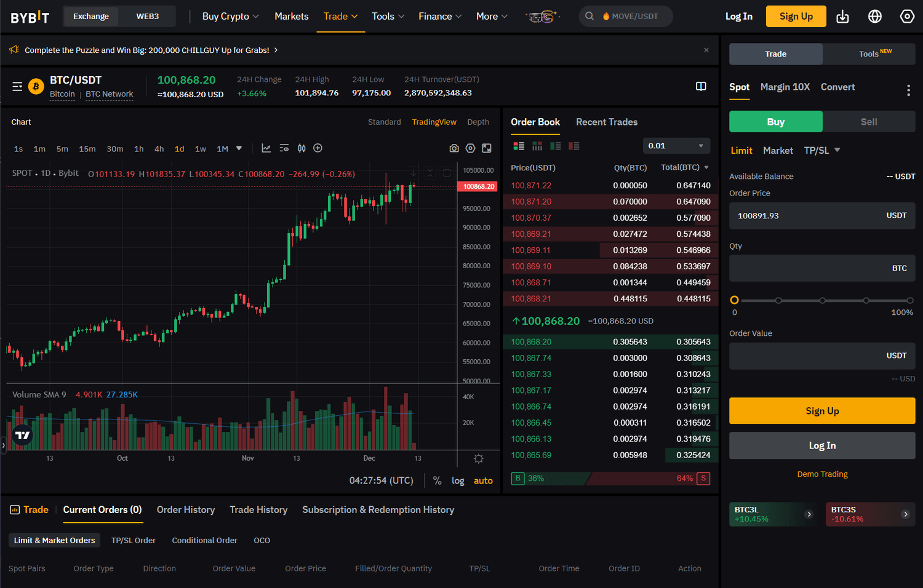Open the Markets link
Screen dimensions: 923x588
pos(291,17)
